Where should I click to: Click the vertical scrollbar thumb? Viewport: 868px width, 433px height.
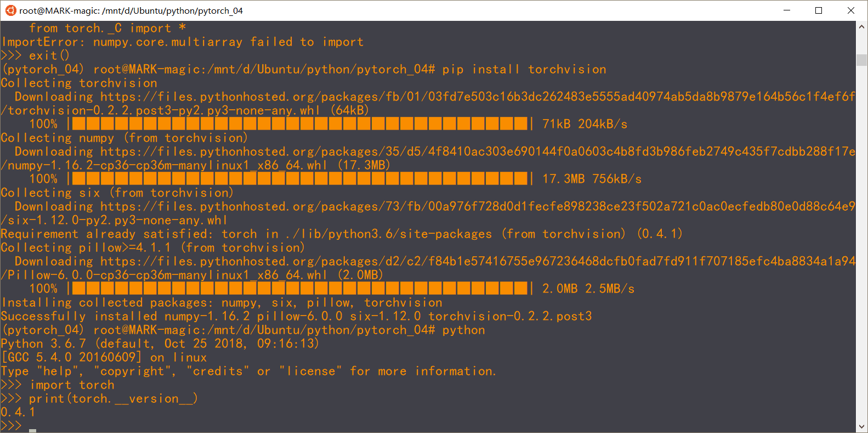[x=862, y=60]
